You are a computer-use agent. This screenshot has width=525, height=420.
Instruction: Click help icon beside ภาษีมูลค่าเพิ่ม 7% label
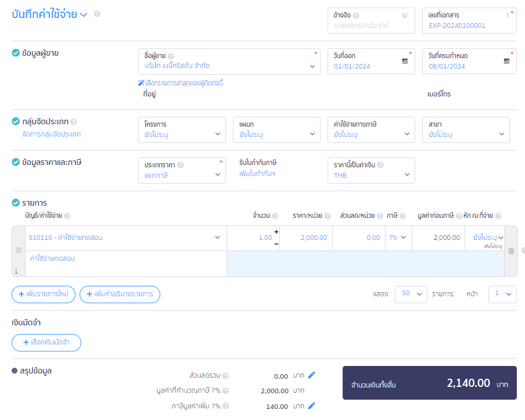(x=226, y=406)
